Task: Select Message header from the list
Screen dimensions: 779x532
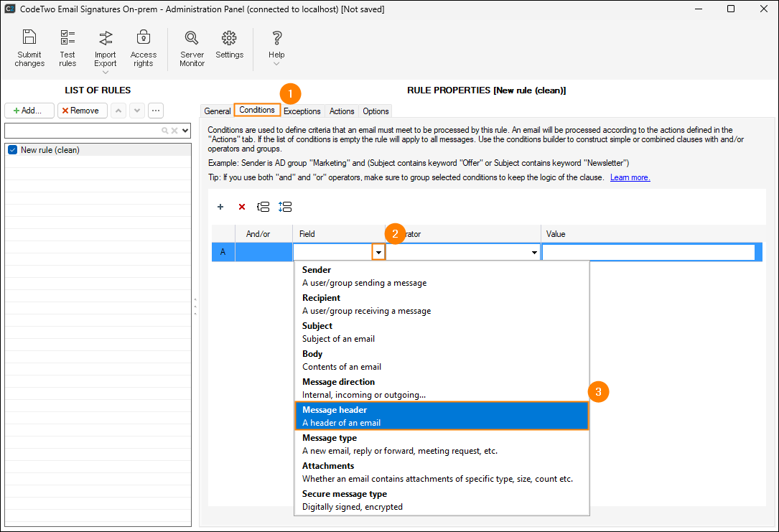Action: tap(442, 416)
